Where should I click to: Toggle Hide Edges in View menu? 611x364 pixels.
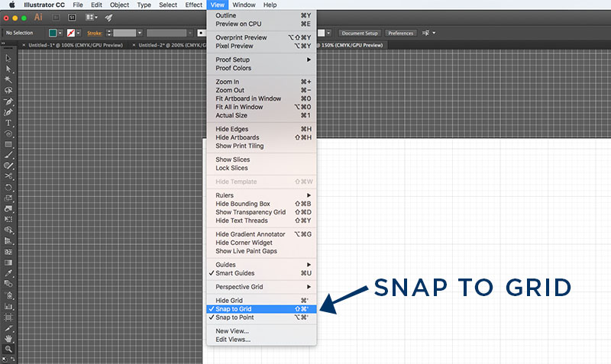(x=261, y=129)
